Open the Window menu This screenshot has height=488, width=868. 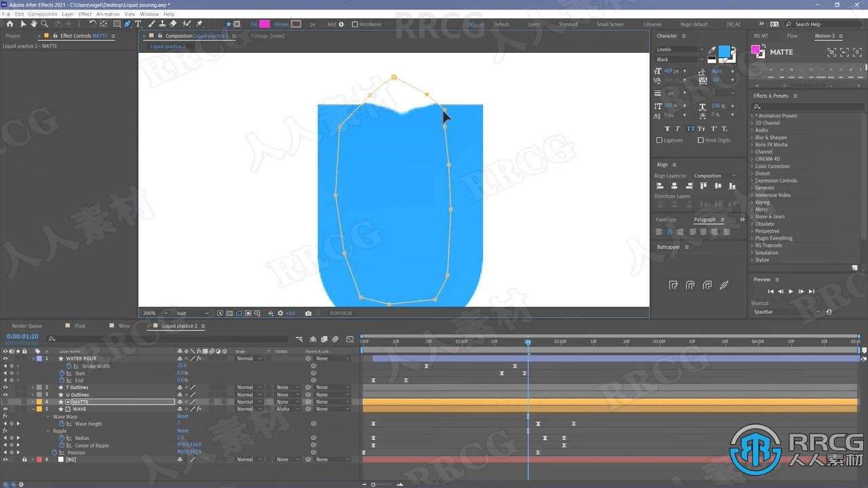pyautogui.click(x=149, y=14)
